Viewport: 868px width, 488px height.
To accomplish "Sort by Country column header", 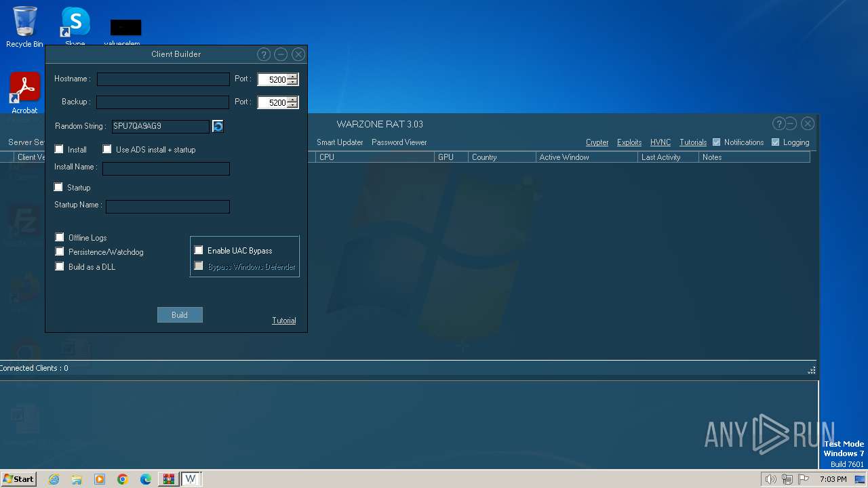I will (502, 157).
